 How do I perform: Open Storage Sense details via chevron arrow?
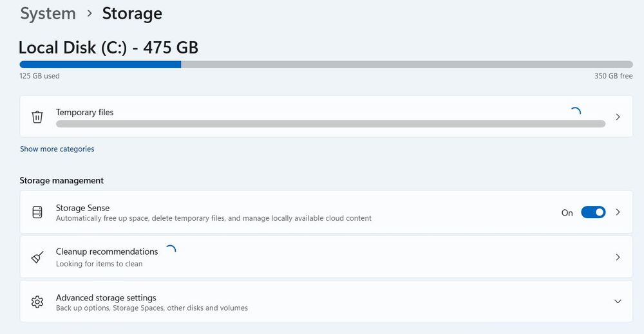(x=618, y=212)
